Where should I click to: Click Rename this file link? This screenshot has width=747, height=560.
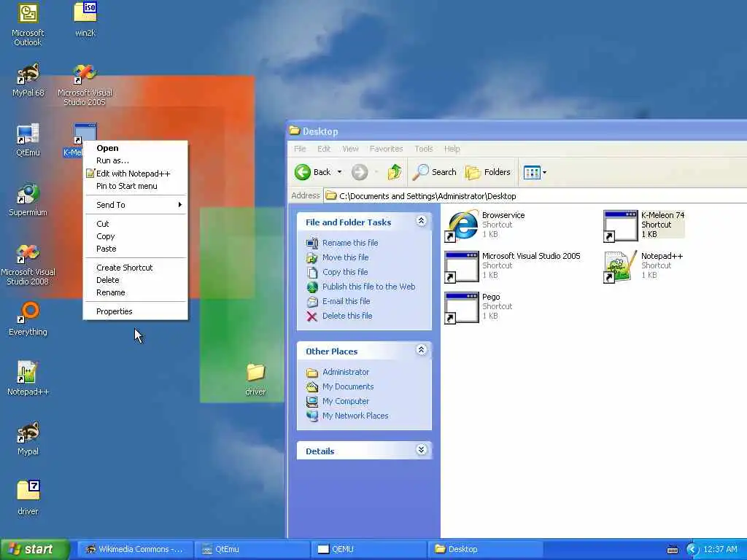tap(350, 243)
